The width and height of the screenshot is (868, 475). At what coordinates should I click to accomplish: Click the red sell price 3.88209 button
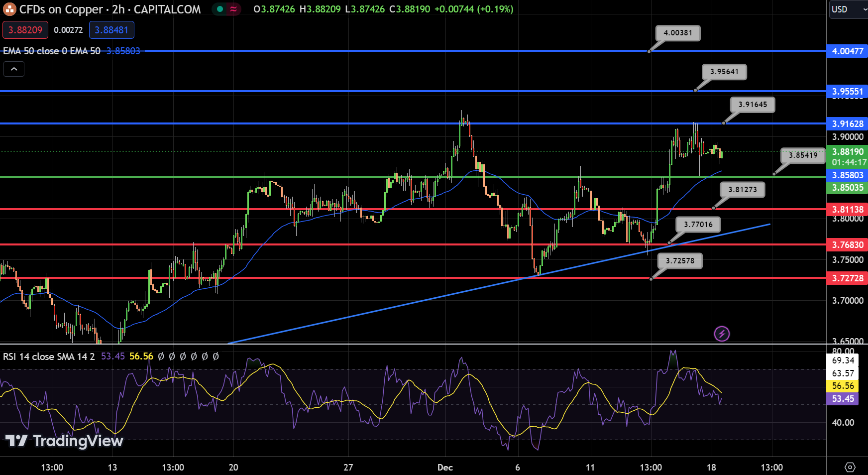[x=25, y=30]
